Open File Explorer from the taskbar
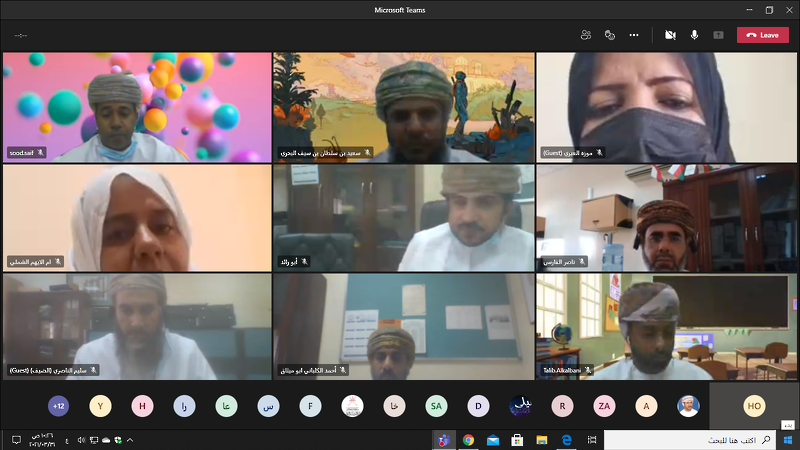Image resolution: width=800 pixels, height=450 pixels. click(x=541, y=440)
